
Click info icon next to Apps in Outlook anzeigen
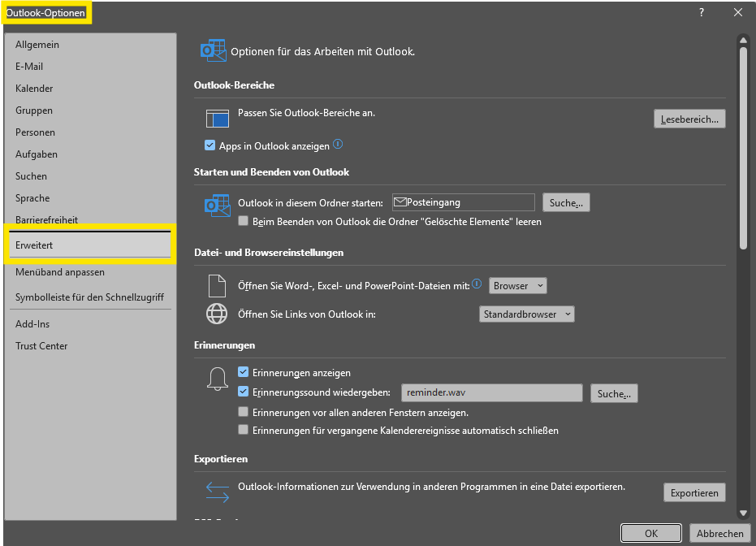[x=338, y=145]
